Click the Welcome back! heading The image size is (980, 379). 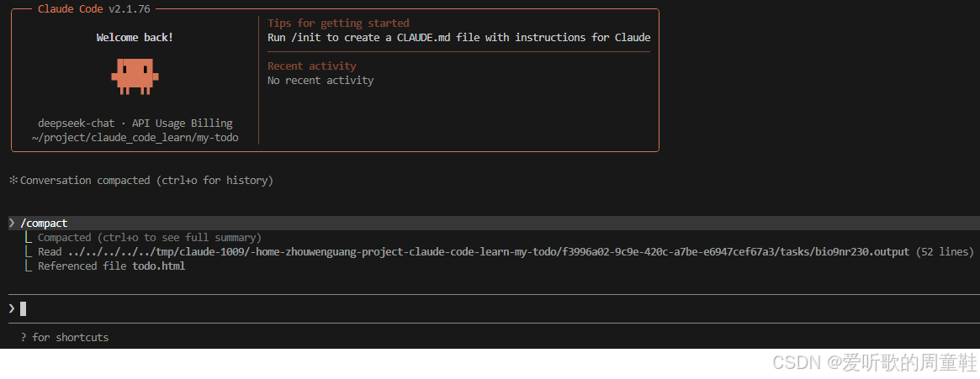135,38
